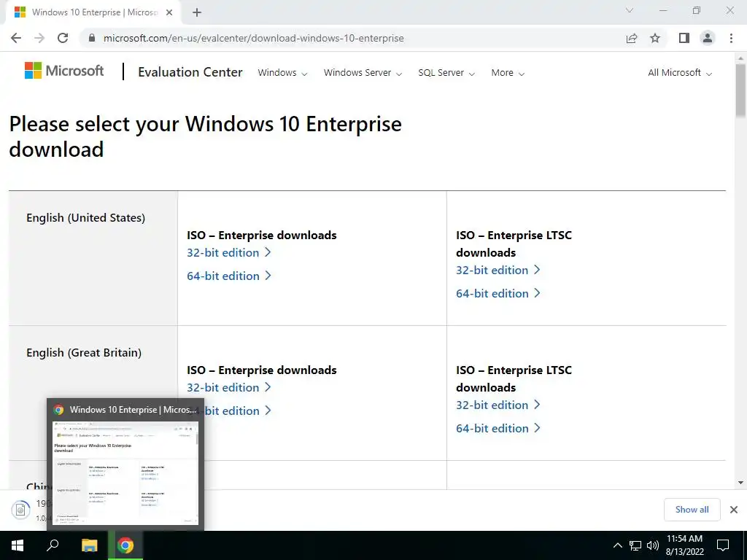Expand the All Microsoft menu
This screenshot has width=747, height=560.
[x=680, y=73]
